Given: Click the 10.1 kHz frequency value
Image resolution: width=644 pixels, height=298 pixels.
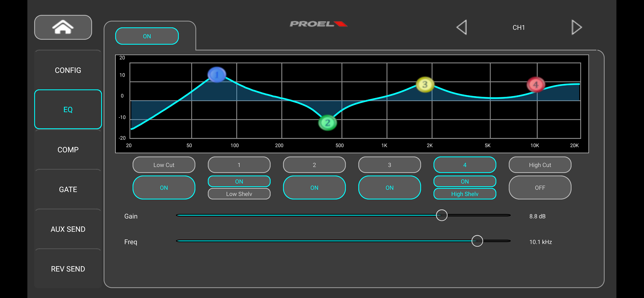Looking at the screenshot, I should 541,242.
